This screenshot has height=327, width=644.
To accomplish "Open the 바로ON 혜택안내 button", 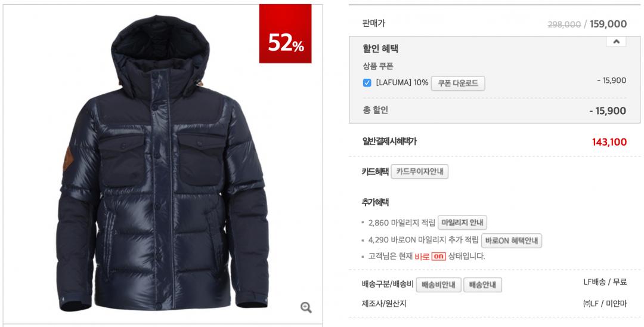I will click(x=512, y=240).
